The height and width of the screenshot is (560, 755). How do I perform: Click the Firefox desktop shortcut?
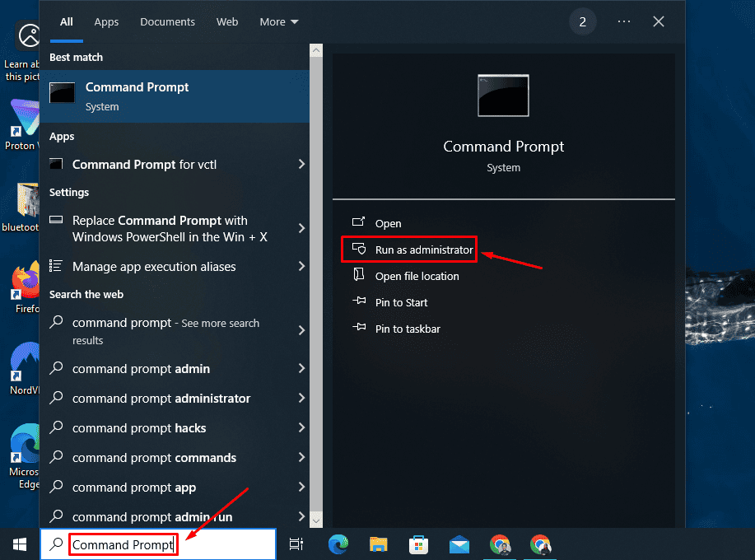pyautogui.click(x=26, y=288)
